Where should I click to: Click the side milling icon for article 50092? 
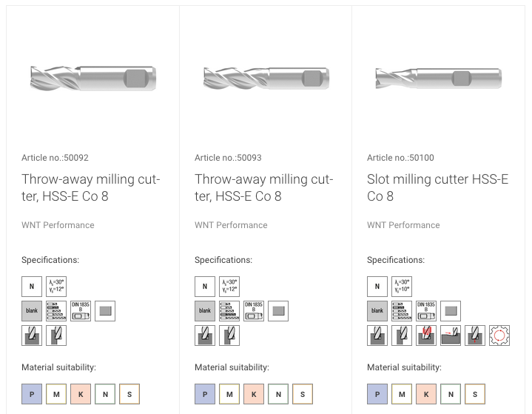[56, 335]
